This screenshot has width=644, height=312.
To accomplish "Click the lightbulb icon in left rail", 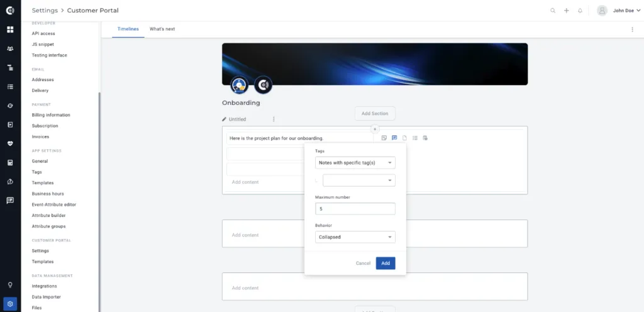I will [x=10, y=285].
